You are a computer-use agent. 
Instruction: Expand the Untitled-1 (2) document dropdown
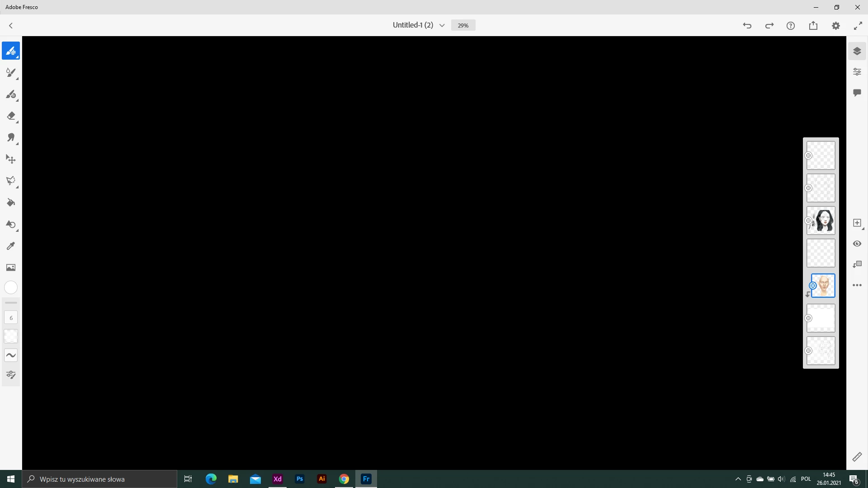(x=442, y=25)
